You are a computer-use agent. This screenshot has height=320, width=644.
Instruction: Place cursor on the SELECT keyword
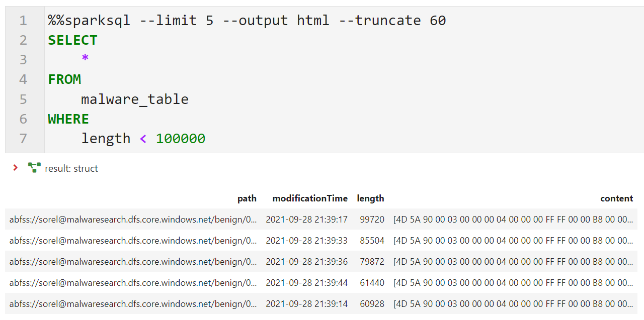(72, 40)
